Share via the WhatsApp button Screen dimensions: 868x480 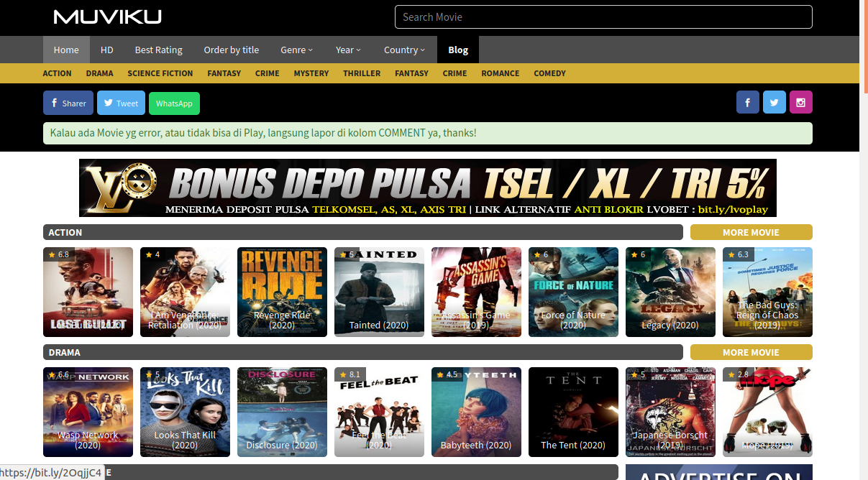tap(174, 103)
